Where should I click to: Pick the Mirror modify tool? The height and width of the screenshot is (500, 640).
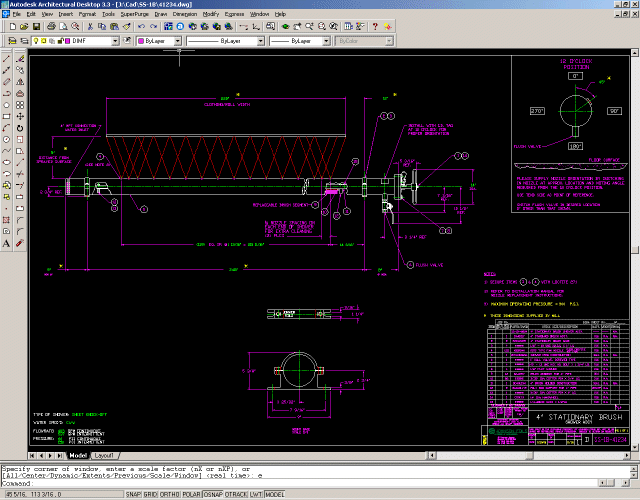tap(20, 82)
